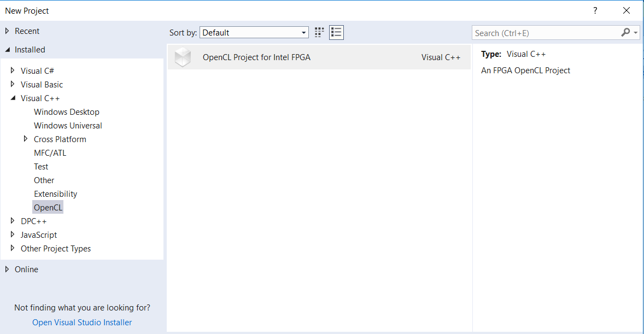
Task: Expand the Visual C# node
Action: (13, 71)
